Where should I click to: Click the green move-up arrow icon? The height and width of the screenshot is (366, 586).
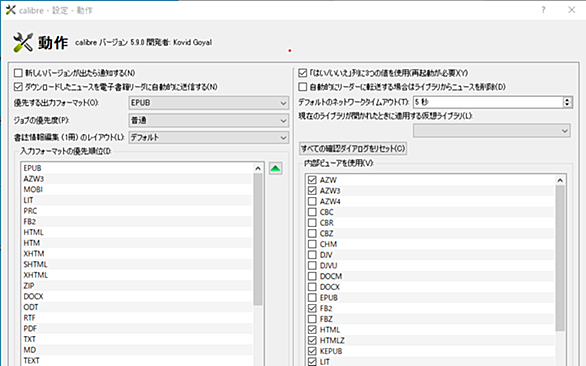pyautogui.click(x=275, y=169)
